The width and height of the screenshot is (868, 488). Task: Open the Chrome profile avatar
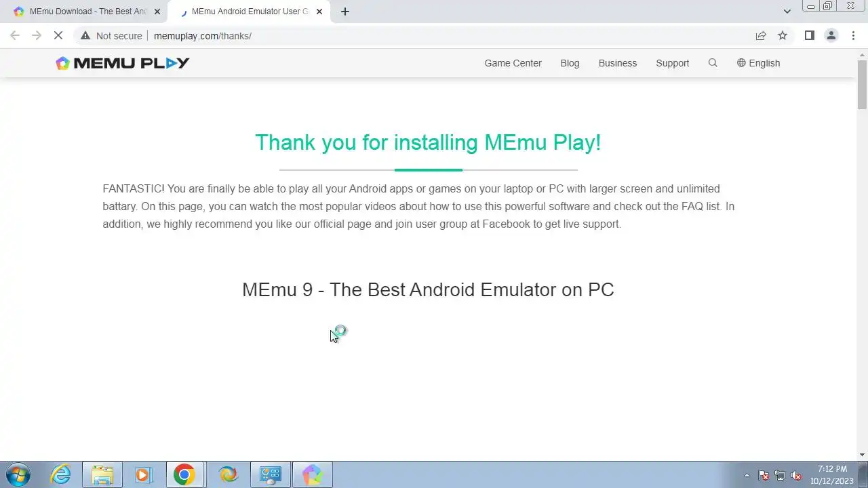[x=831, y=35]
